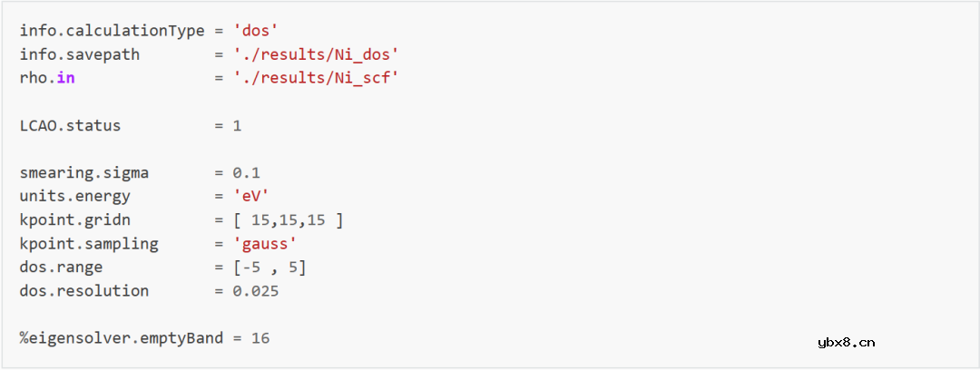The image size is (980, 370).
Task: Click the info.calculationType parameter name
Action: point(113,31)
